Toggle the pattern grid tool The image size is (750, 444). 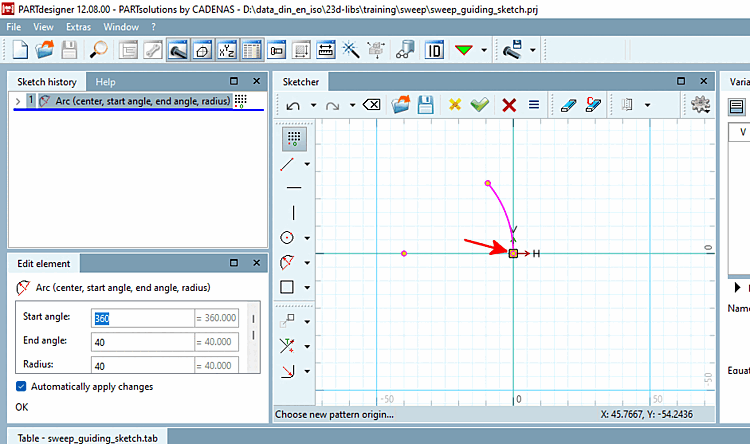pos(294,138)
